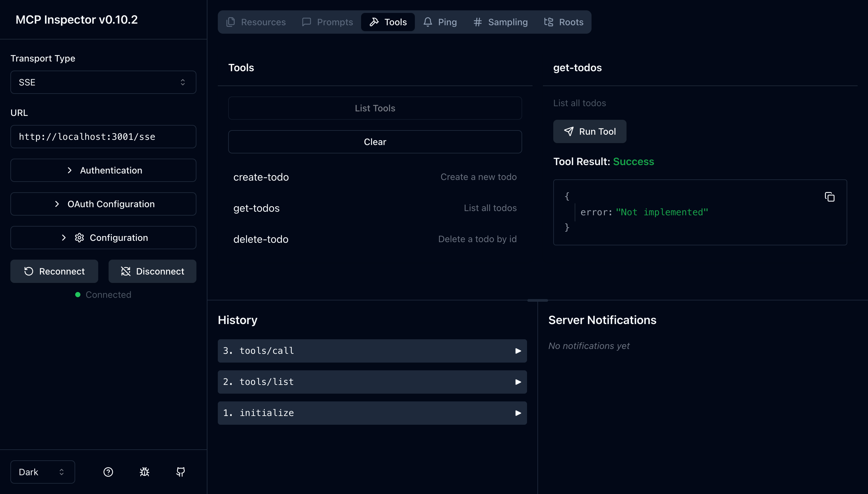This screenshot has width=868, height=494.
Task: Open the GitHub repository icon
Action: click(180, 472)
